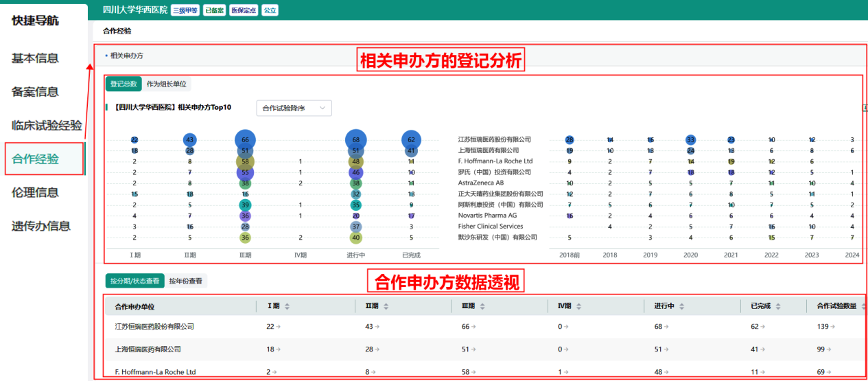Open the 合作试验降序 sort dropdown
868x381 pixels.
click(294, 108)
